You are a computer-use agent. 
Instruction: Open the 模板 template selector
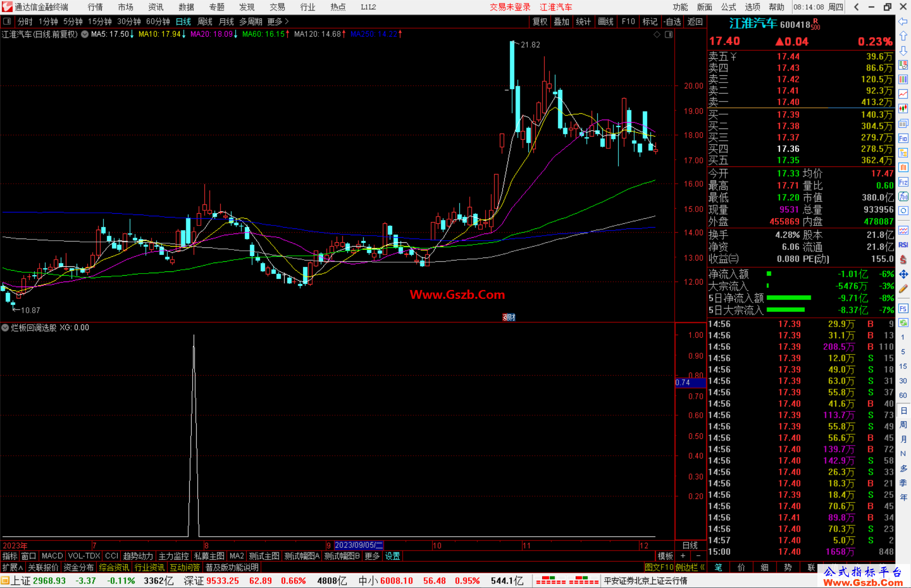click(x=665, y=556)
